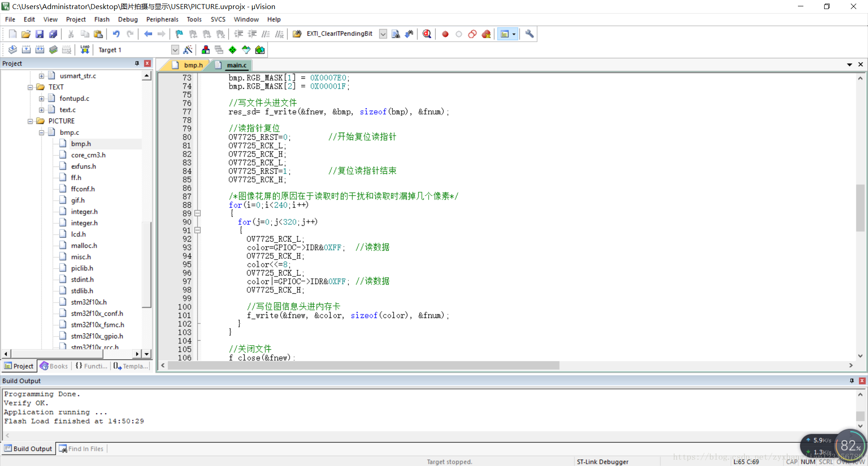Collapse the code fold at line 89

[198, 213]
